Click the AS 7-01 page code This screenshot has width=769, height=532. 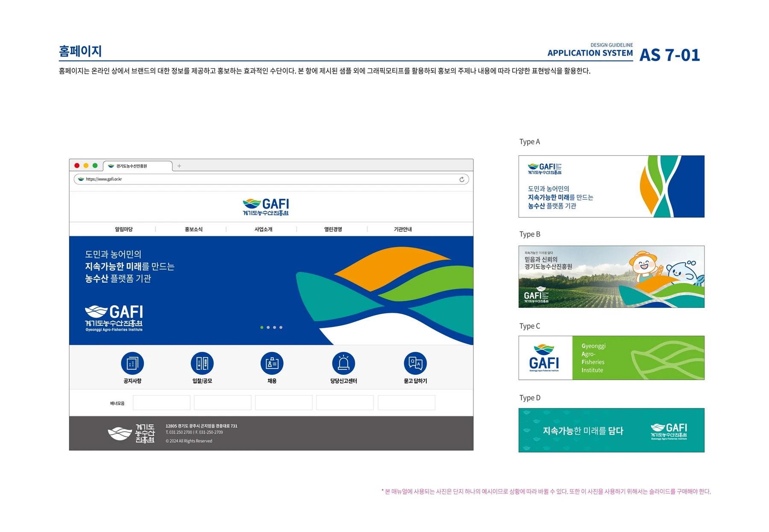tap(669, 55)
